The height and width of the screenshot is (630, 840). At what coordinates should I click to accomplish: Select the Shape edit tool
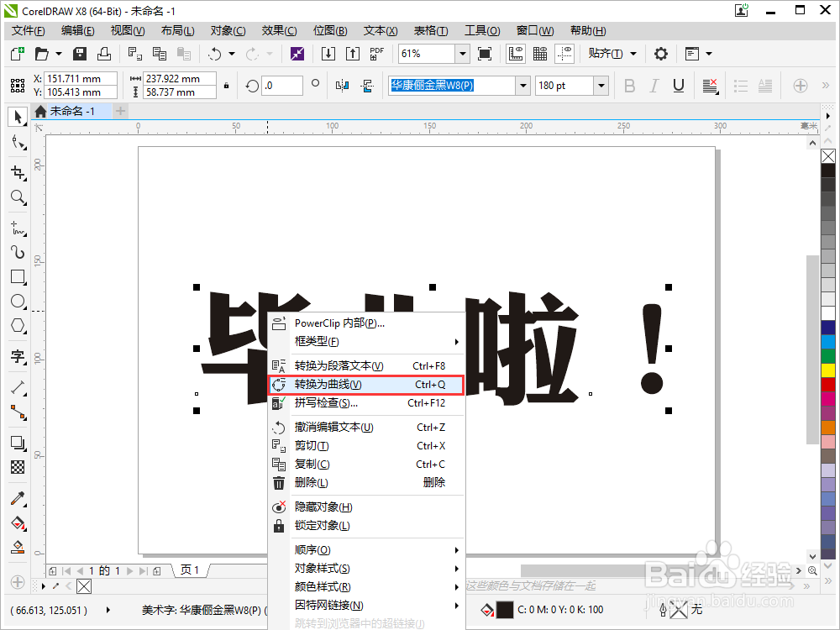pyautogui.click(x=18, y=142)
